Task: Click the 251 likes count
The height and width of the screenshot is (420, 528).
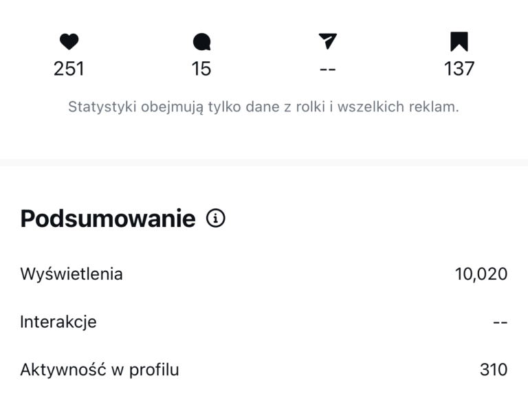Action: pyautogui.click(x=69, y=69)
